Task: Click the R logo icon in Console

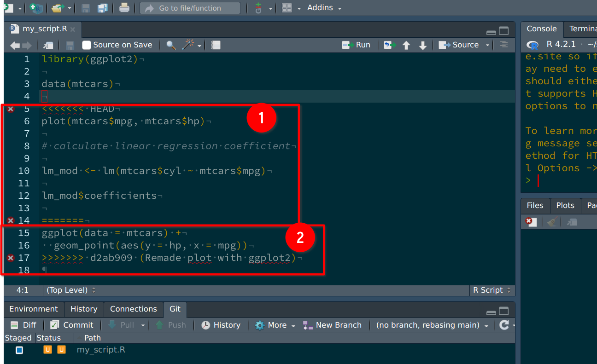Action: (533, 45)
